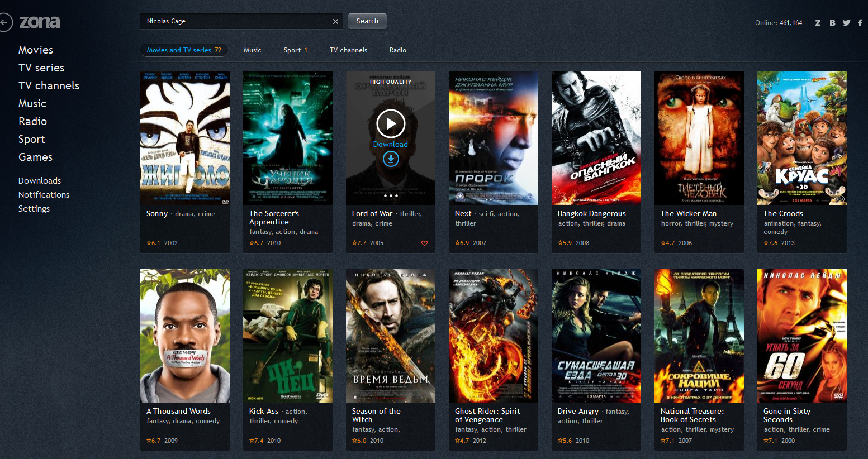868x459 pixels.
Task: Click the Bangkok Dangerous title text
Action: [592, 214]
